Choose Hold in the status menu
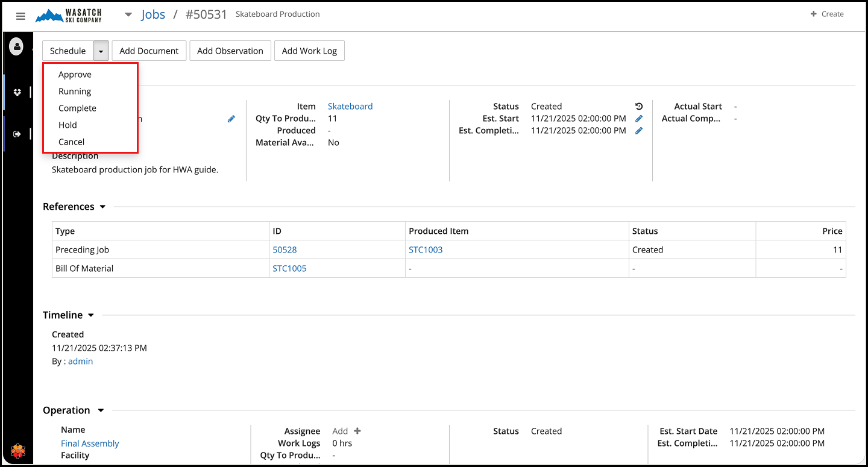The height and width of the screenshot is (467, 868). (68, 125)
